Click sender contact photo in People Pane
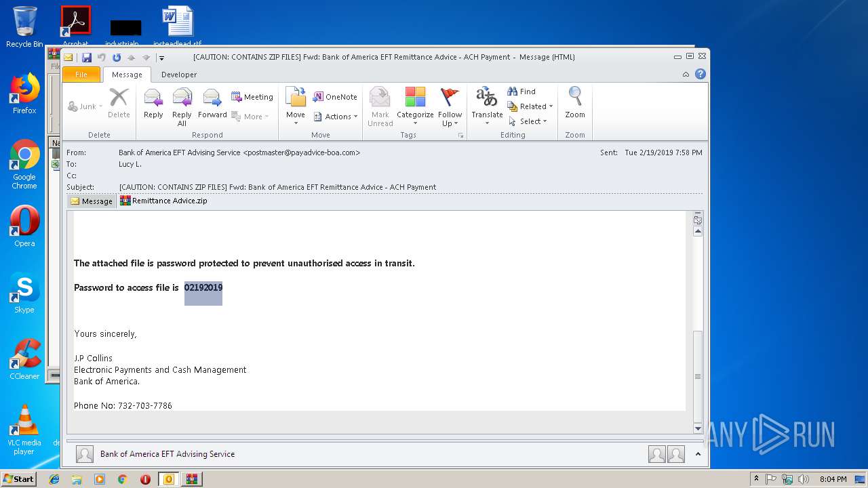Image resolution: width=868 pixels, height=488 pixels. tap(85, 454)
